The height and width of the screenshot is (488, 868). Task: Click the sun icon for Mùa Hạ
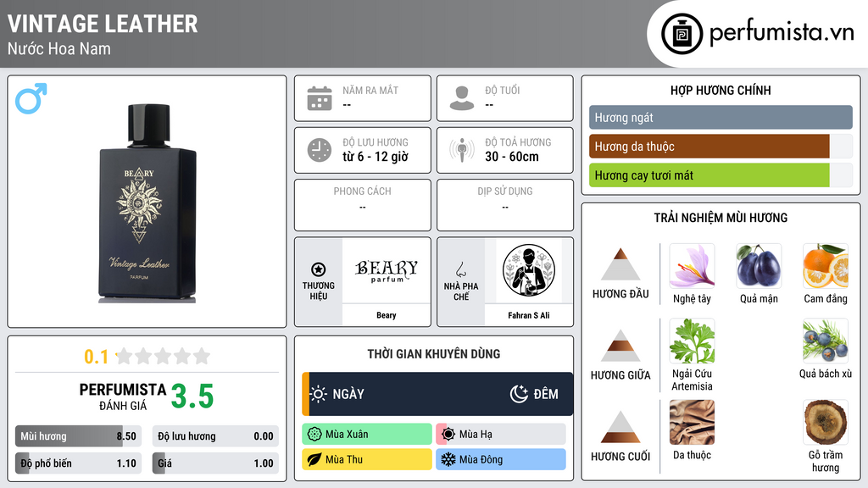click(x=448, y=435)
